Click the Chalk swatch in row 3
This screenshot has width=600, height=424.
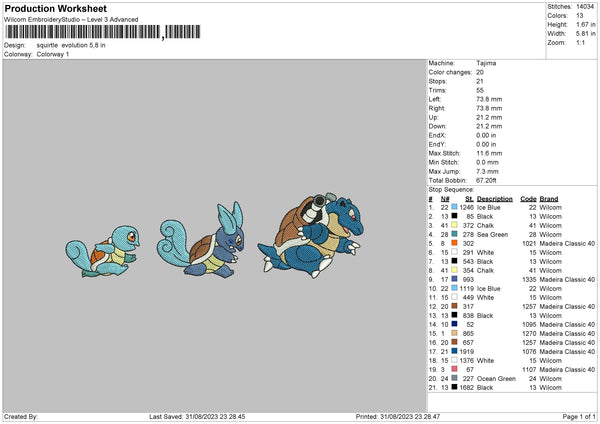click(x=454, y=225)
